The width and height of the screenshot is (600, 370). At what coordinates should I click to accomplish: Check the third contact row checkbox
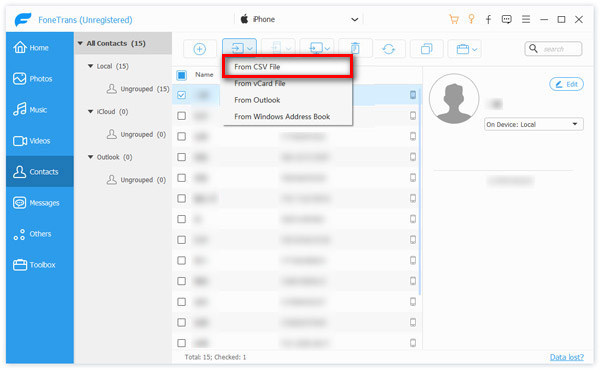[182, 136]
